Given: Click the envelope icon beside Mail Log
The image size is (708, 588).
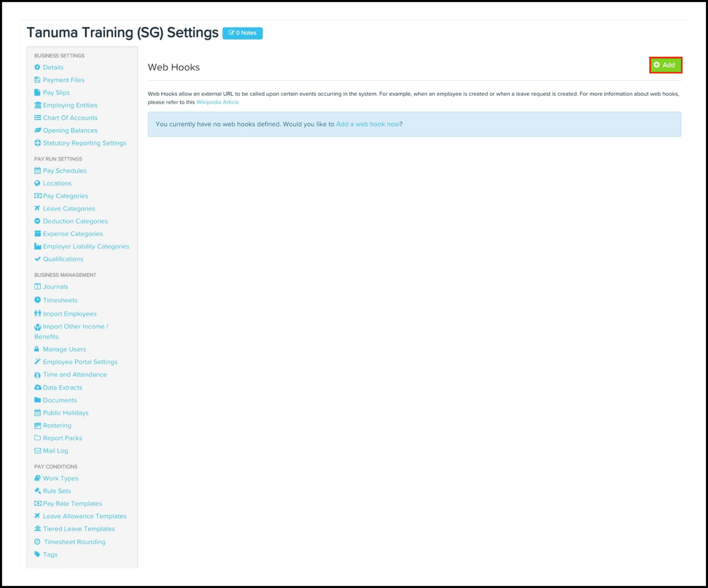Looking at the screenshot, I should [x=37, y=451].
